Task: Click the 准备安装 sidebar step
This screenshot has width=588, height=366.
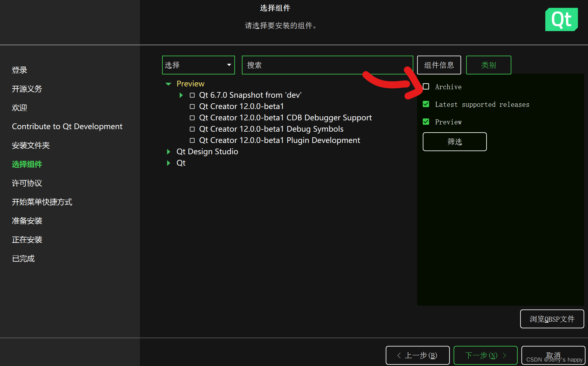Action: click(27, 221)
